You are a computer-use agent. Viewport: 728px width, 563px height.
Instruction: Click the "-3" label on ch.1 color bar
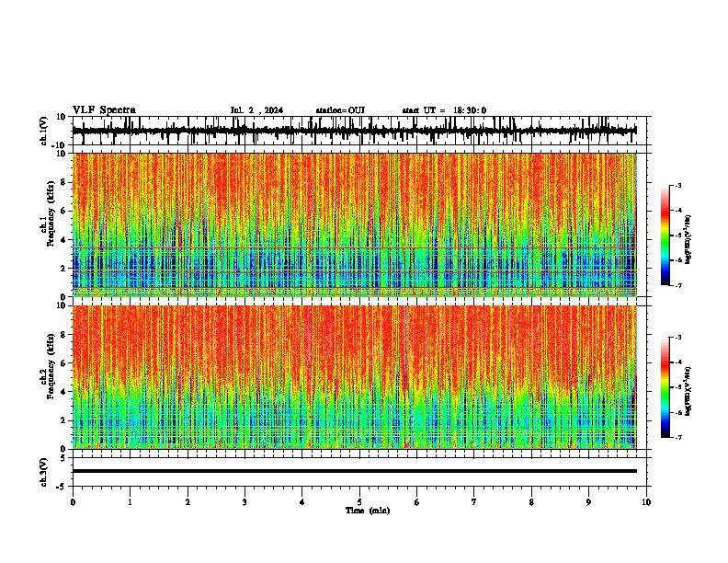tap(677, 185)
